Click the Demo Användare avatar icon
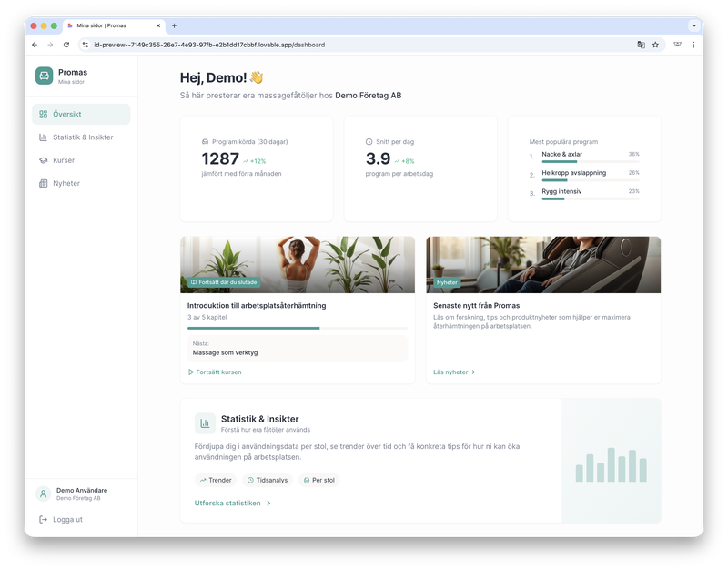 point(43,494)
